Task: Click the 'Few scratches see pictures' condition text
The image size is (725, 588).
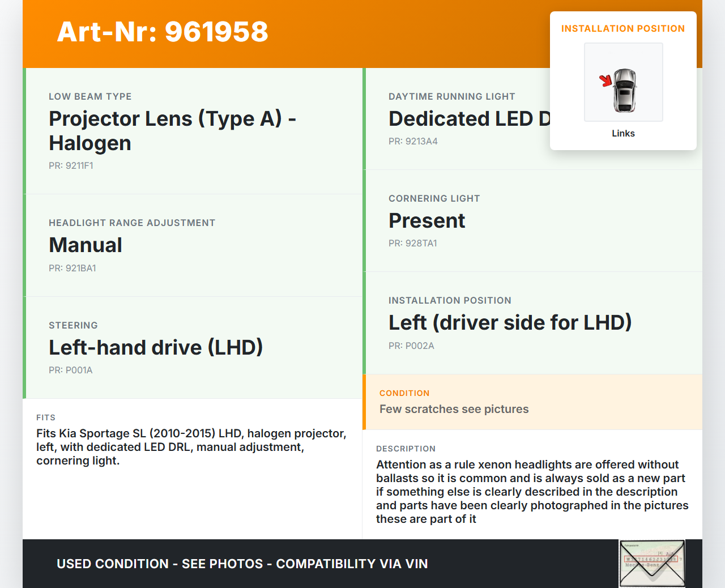Action: coord(454,410)
